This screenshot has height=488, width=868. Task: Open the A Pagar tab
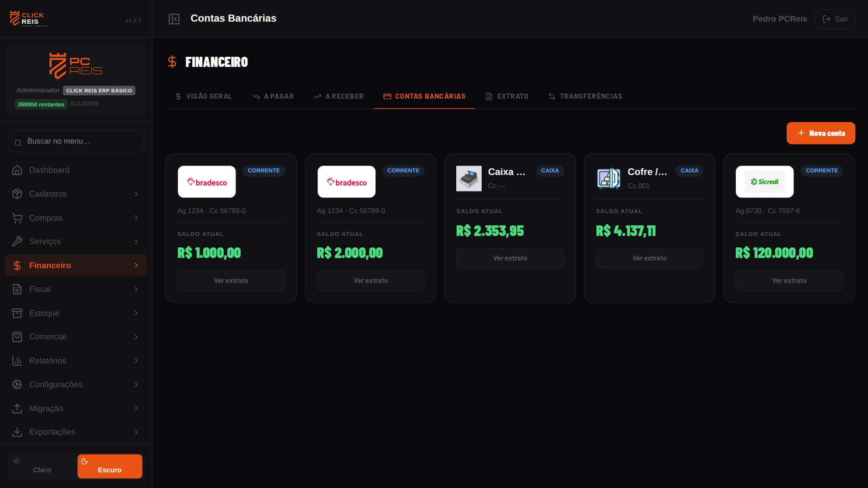point(272,97)
